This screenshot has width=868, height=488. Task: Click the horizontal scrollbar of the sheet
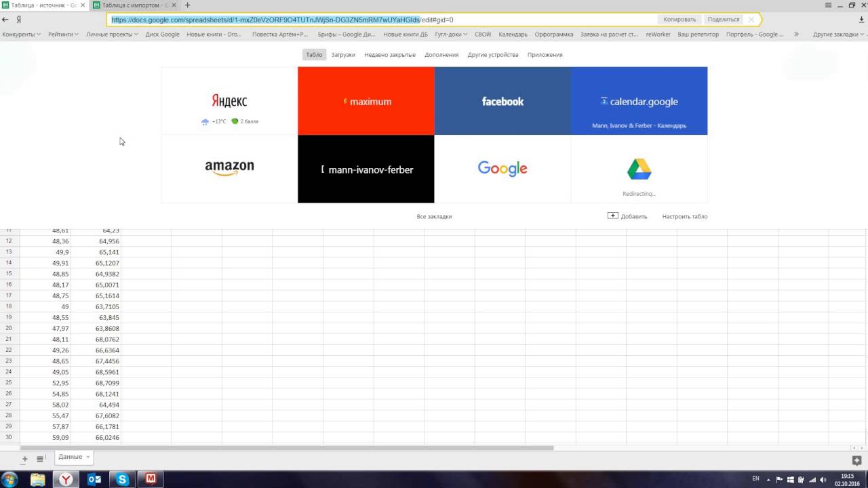[x=287, y=448]
